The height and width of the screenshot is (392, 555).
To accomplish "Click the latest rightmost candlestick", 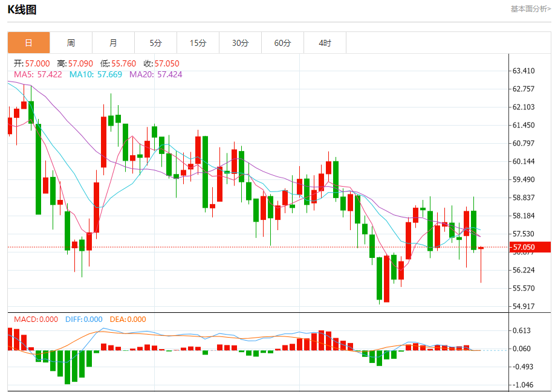I will (x=481, y=248).
